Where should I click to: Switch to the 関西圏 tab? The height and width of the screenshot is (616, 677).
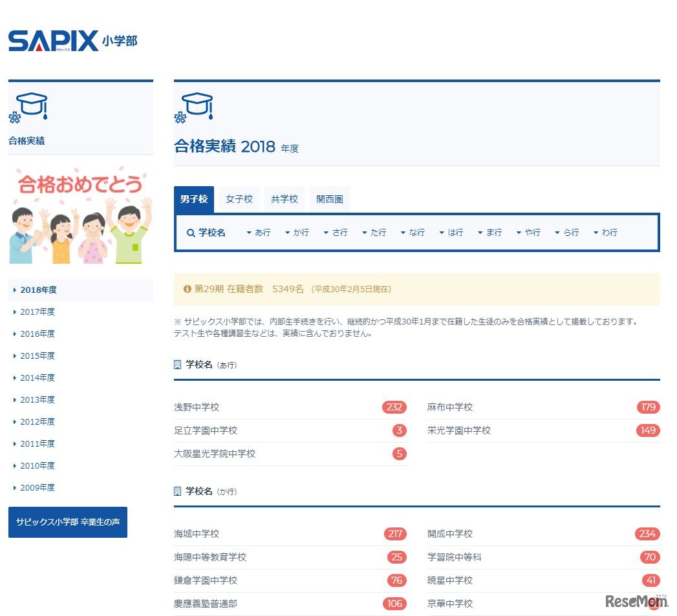tap(329, 198)
